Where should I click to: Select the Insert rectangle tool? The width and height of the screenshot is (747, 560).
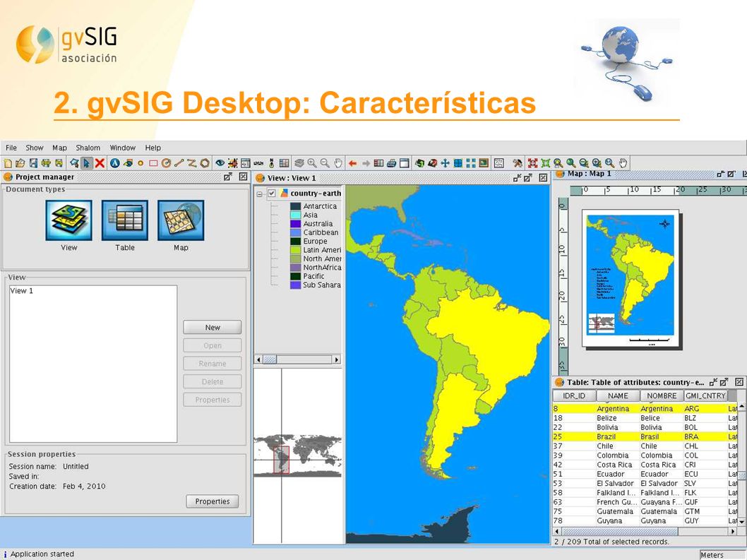(153, 163)
